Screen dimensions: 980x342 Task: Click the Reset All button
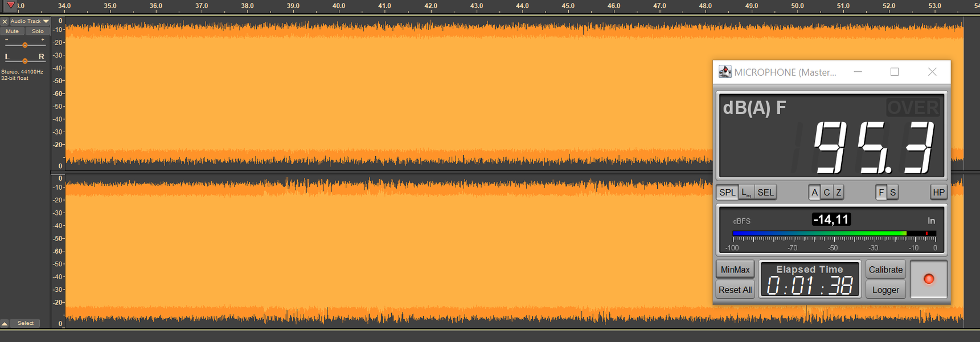(735, 290)
